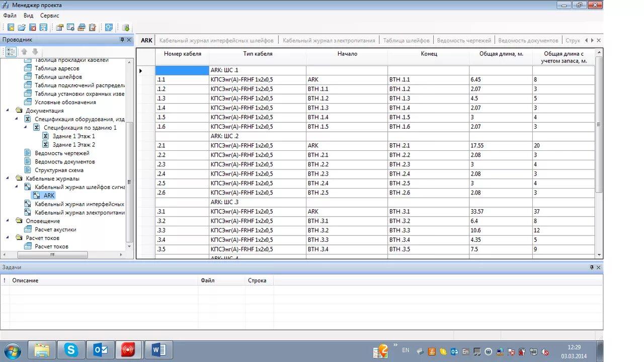Screen dimensions: 644x362
Task: Select the row header for cable .1.1
Action: 146,79
